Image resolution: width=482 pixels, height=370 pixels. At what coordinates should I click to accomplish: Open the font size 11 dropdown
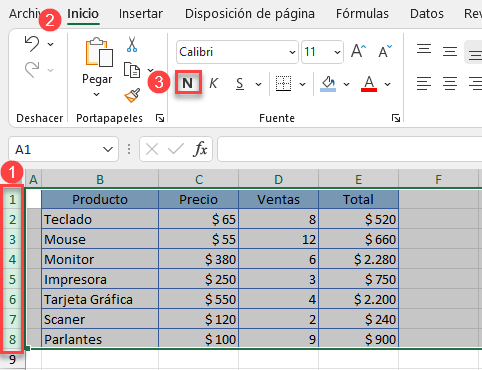(x=337, y=52)
